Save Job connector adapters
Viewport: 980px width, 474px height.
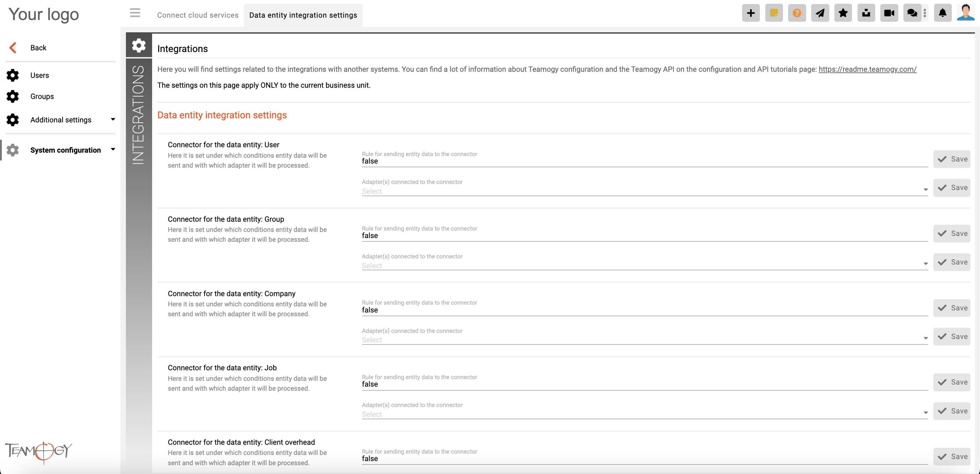(x=951, y=411)
